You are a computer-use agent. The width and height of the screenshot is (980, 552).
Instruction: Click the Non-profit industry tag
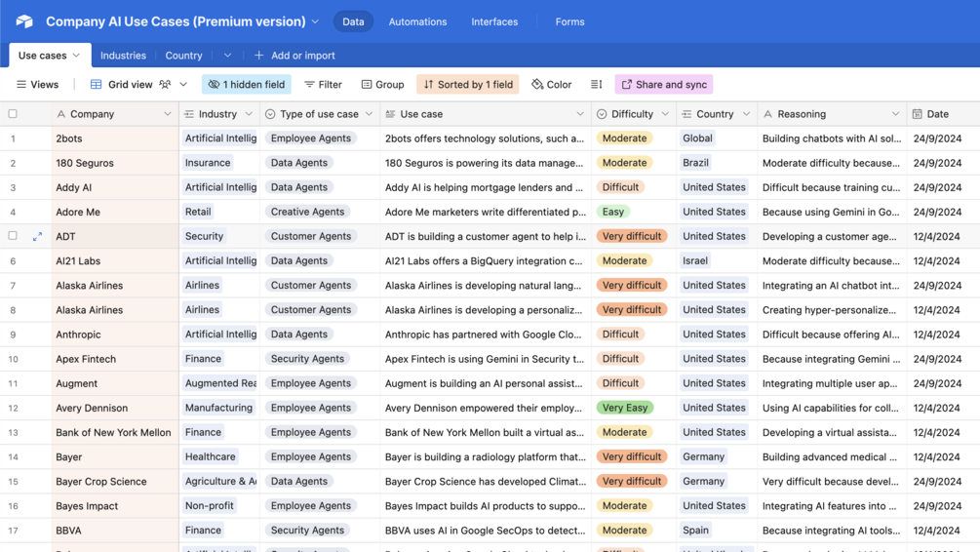click(210, 506)
